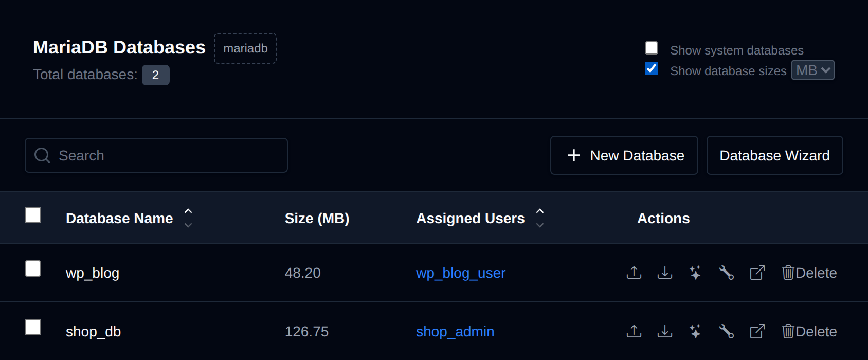This screenshot has width=868, height=360.
Task: Select the shop_db row checkbox
Action: tap(33, 327)
